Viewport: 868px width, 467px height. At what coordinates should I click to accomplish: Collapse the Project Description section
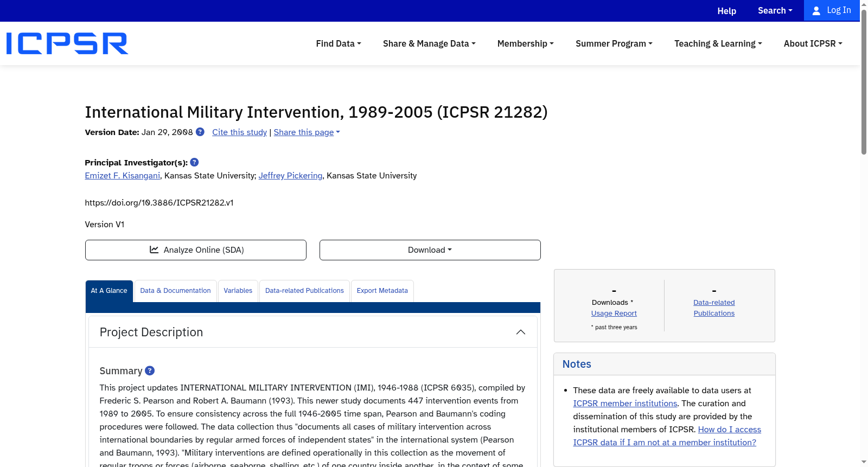click(521, 332)
